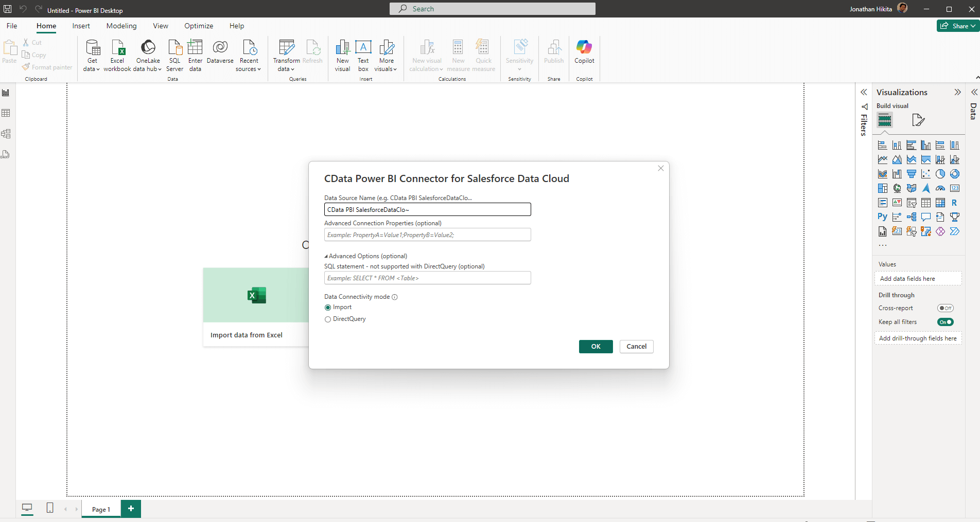Open DAX query view in left sidebar
The image size is (980, 522).
coord(6,154)
